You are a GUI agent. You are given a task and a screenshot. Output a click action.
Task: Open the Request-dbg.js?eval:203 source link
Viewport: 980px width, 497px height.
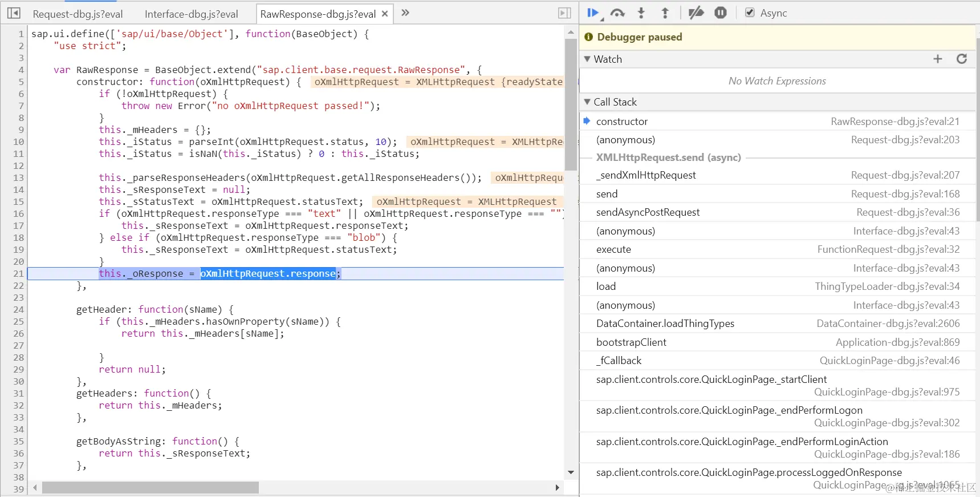tap(905, 140)
